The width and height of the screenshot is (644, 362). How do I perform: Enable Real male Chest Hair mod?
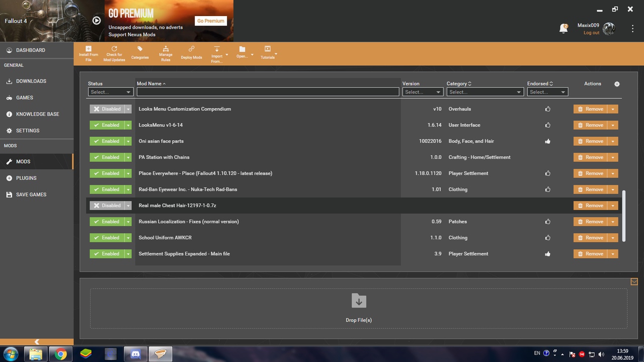click(107, 206)
